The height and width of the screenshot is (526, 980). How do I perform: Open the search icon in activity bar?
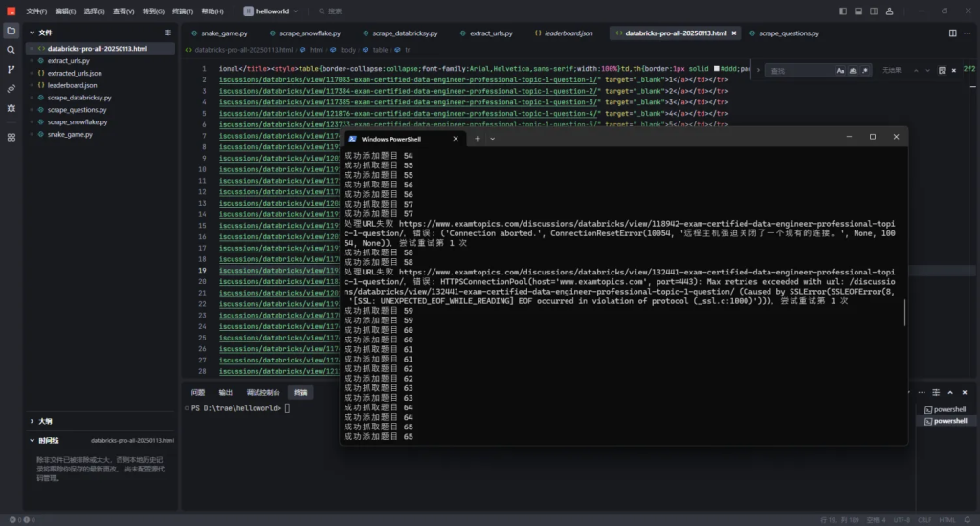click(11, 50)
